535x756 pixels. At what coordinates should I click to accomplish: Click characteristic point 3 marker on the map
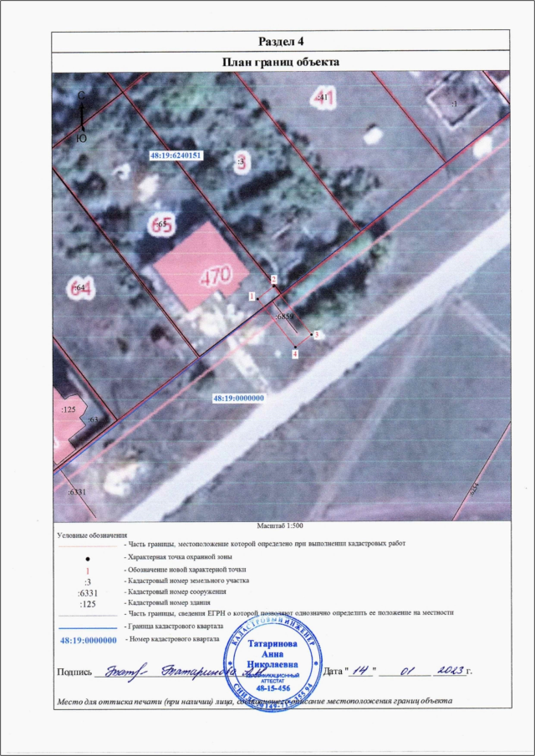(x=312, y=335)
